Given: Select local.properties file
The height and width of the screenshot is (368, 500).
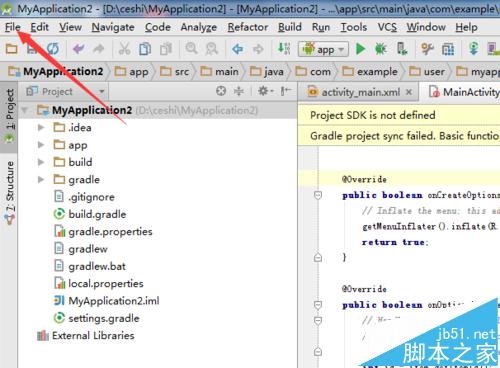Looking at the screenshot, I should click(99, 283).
